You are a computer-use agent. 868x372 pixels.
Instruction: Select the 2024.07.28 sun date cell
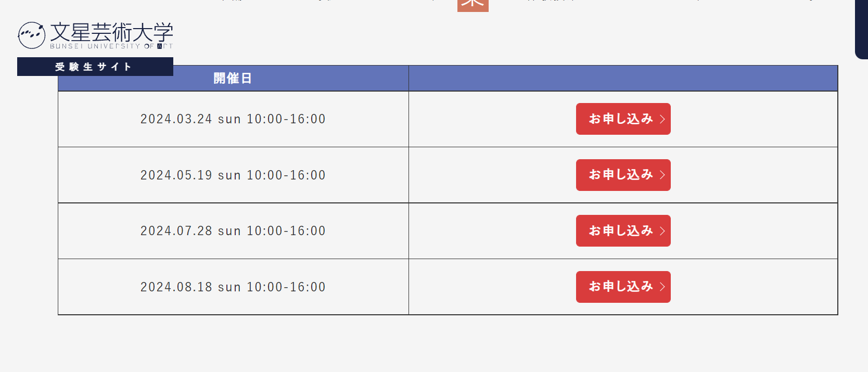(x=233, y=231)
